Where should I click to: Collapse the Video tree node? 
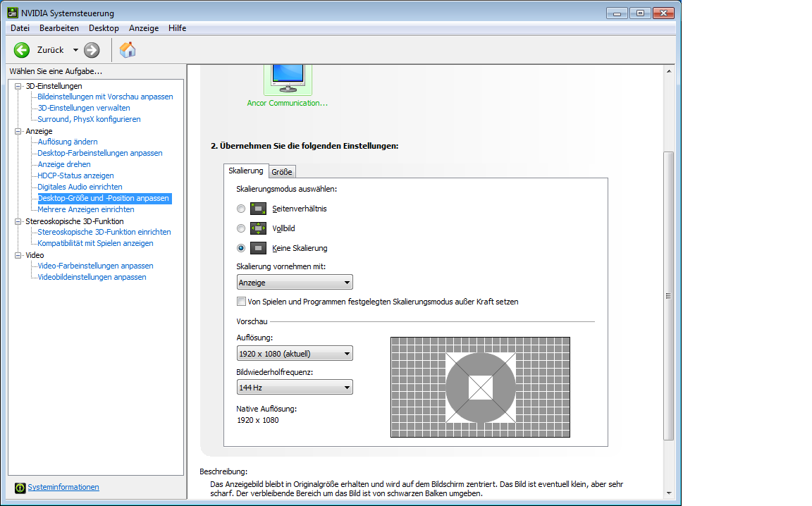[18, 255]
